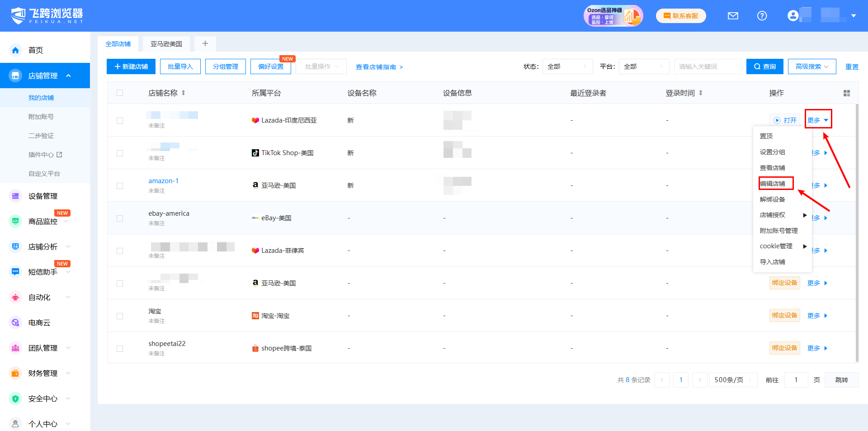This screenshot has height=431, width=868.
Task: Check the amazon-1 store row checkbox
Action: [120, 185]
